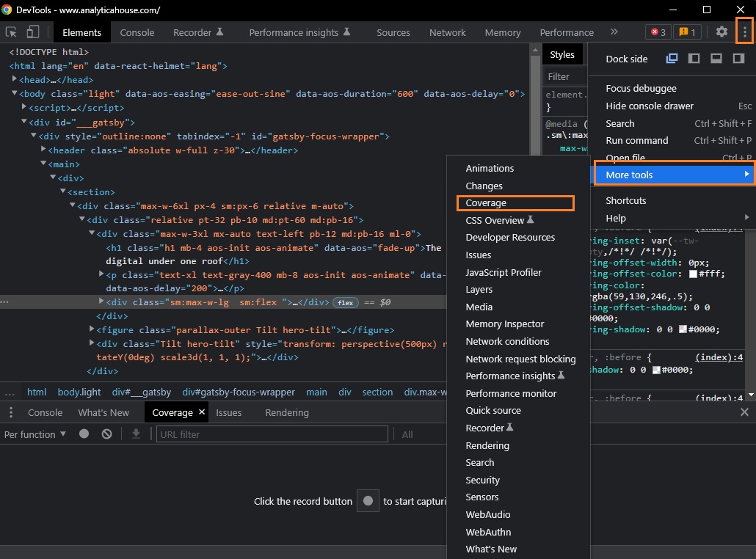Click the center record button
This screenshot has width=756, height=559.
point(368,501)
